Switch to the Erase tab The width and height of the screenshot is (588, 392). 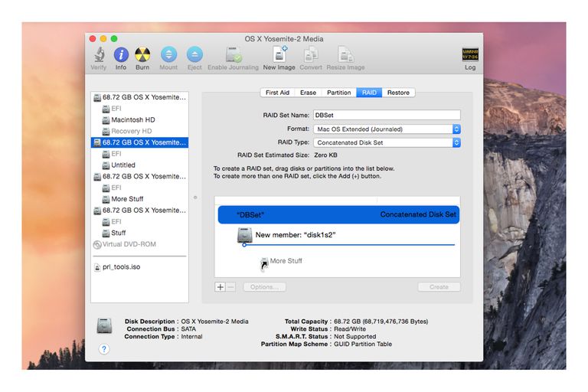[309, 93]
